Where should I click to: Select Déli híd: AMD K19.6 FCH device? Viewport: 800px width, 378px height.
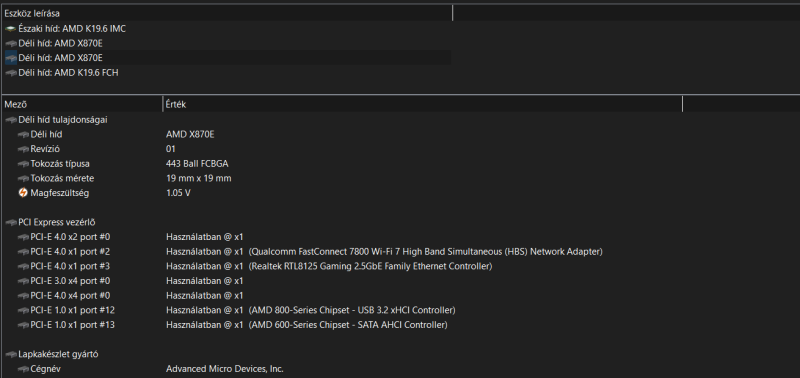pyautogui.click(x=68, y=72)
